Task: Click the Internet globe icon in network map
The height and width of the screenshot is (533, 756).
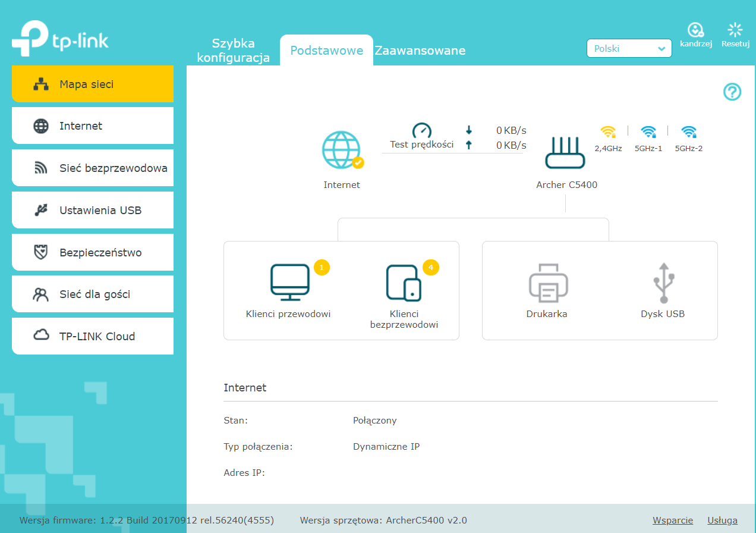Action: (x=341, y=150)
